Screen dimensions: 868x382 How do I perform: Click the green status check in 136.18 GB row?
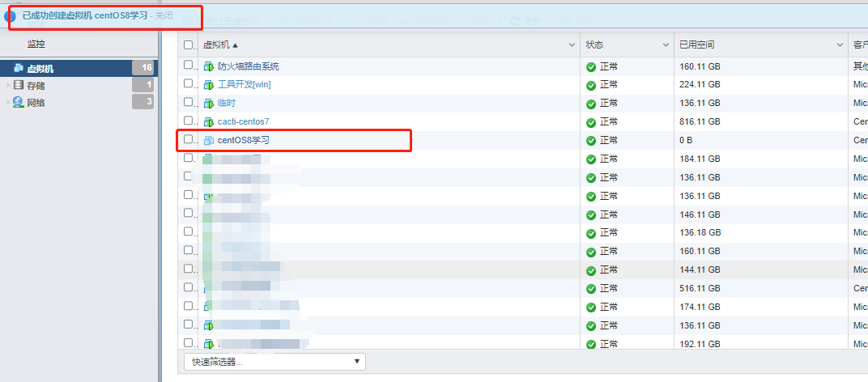591,233
